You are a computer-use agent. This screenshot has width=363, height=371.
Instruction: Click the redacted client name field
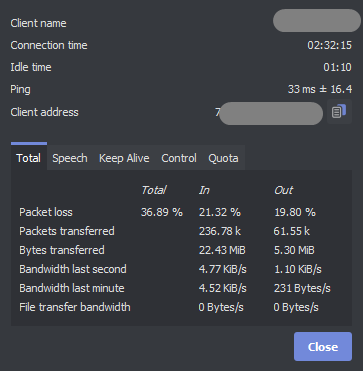pos(317,21)
